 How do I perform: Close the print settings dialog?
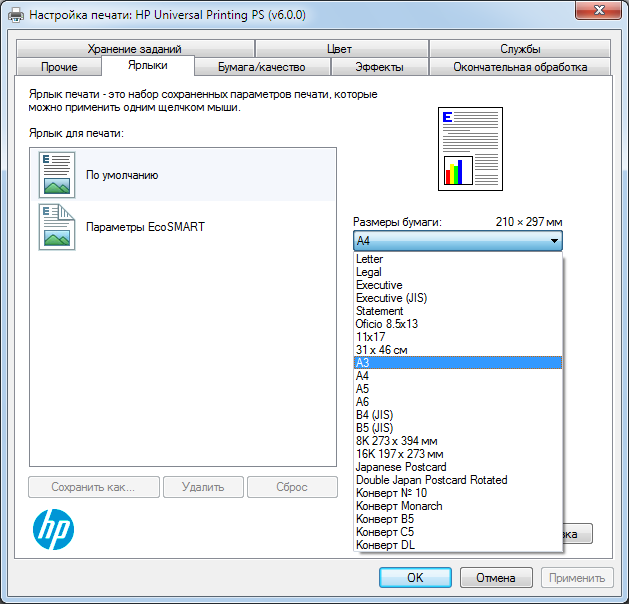[x=599, y=10]
